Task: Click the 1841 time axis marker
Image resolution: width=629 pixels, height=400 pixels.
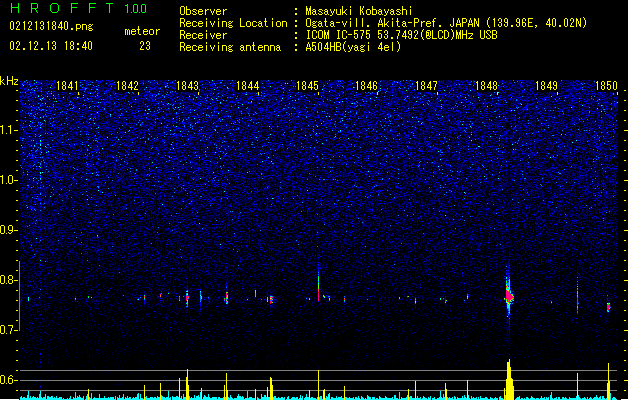Action: coord(67,85)
